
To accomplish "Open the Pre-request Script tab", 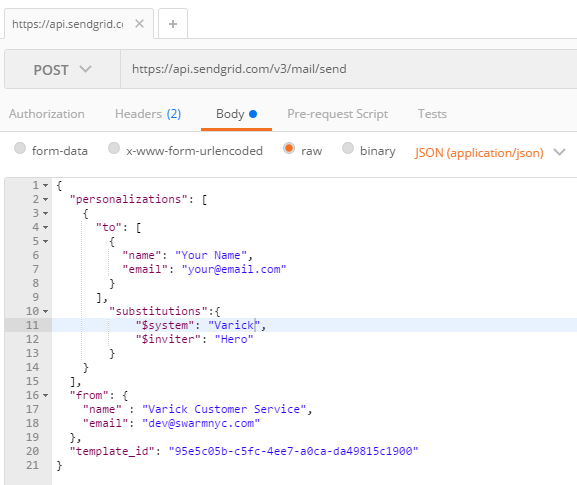I will [x=337, y=114].
